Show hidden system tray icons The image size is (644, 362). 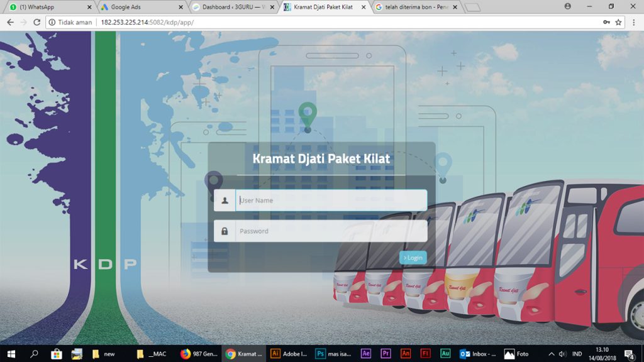(551, 354)
